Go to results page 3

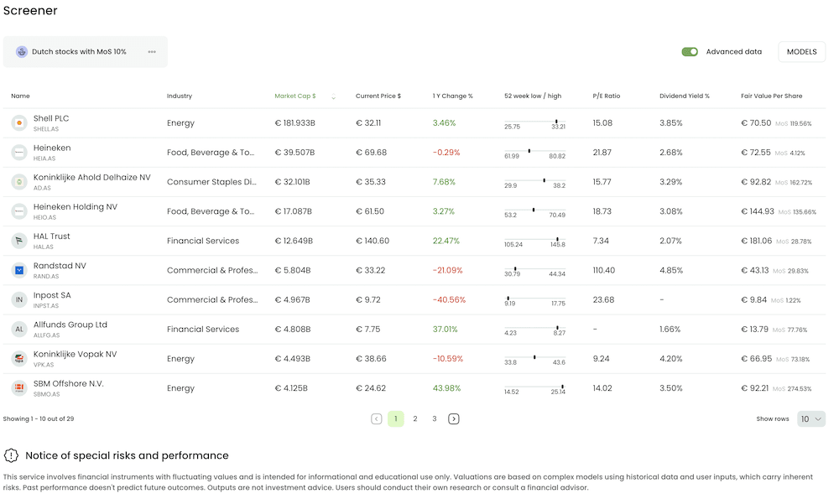point(434,418)
